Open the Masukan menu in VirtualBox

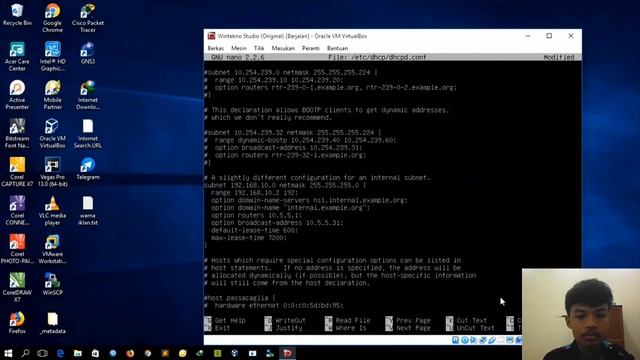click(x=283, y=48)
